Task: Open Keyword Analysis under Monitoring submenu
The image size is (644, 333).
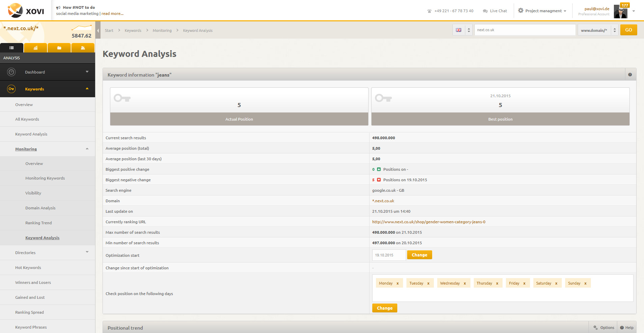Action: 42,238
